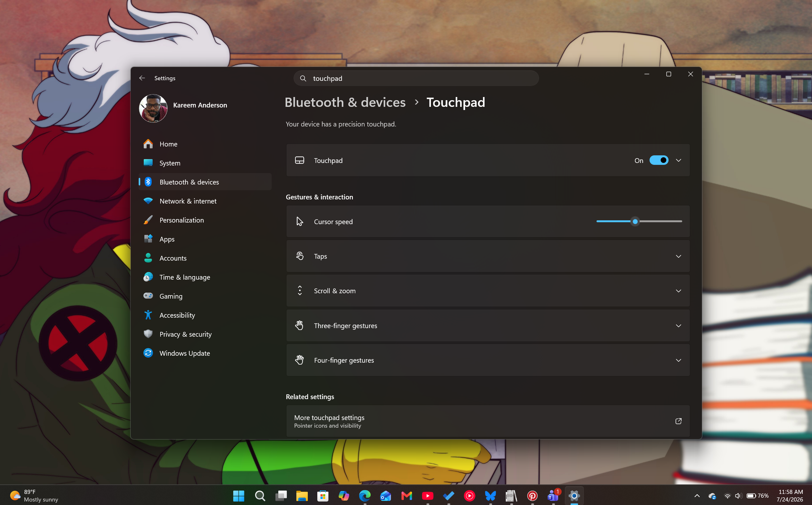Open YouTube Music from taskbar
The height and width of the screenshot is (505, 812).
[x=469, y=496]
